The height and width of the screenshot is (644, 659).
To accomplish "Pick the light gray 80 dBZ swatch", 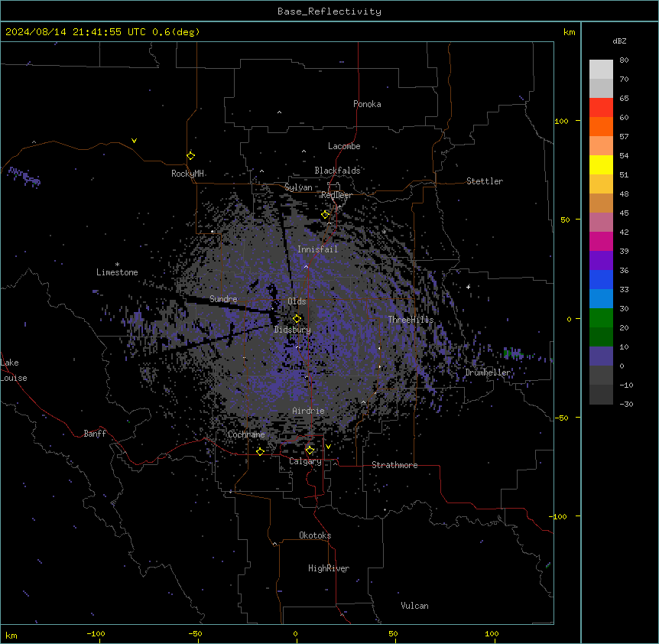I will [x=601, y=69].
